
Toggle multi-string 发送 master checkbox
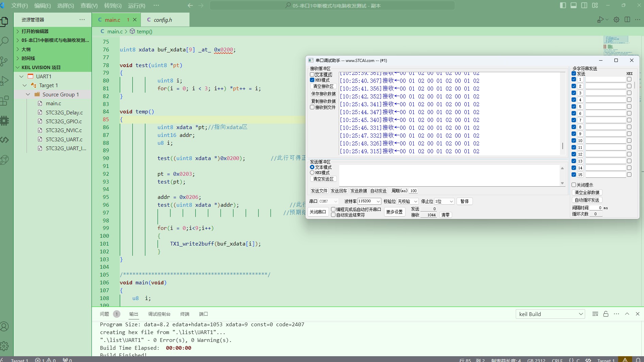pyautogui.click(x=574, y=74)
